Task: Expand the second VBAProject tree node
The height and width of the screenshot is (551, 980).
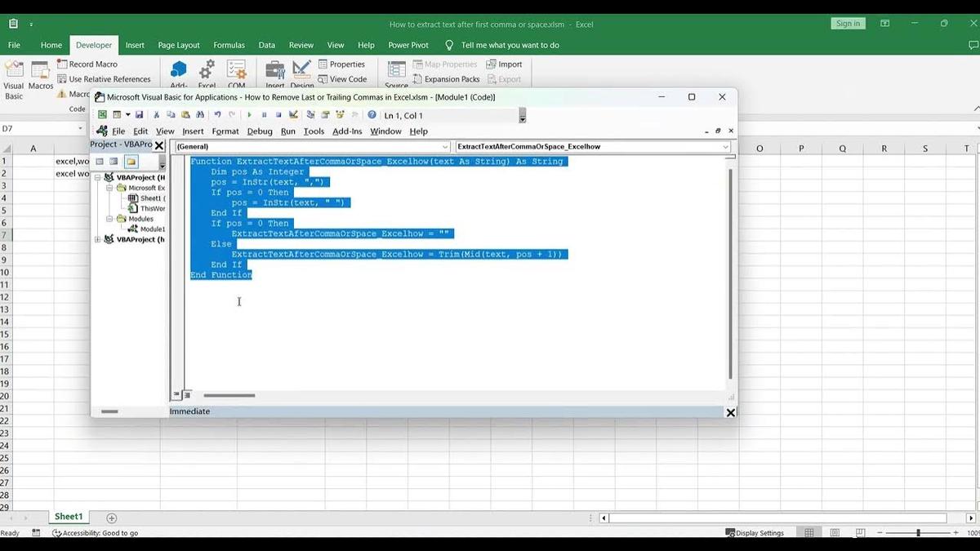Action: [98, 238]
